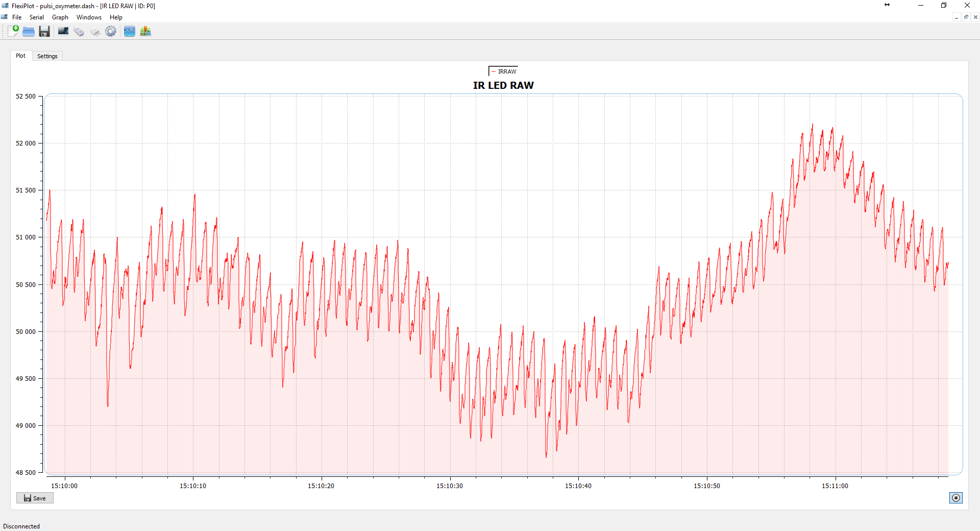The width and height of the screenshot is (980, 531).
Task: Open the File menu
Action: [x=17, y=17]
